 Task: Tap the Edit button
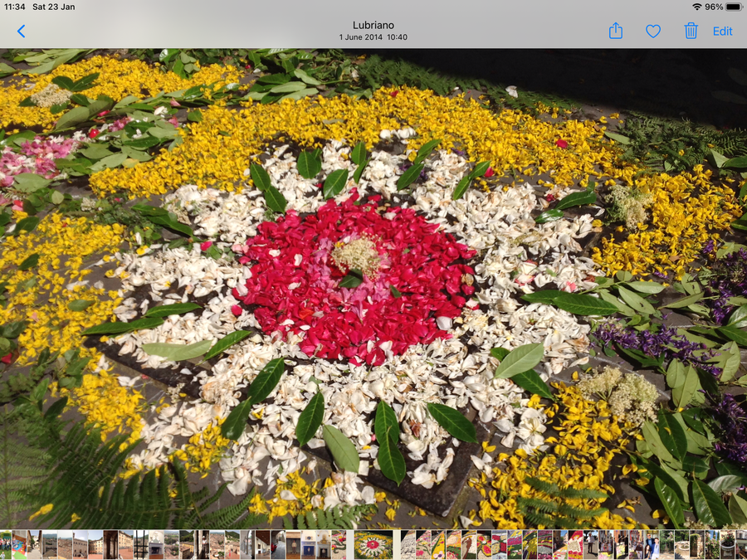[722, 32]
